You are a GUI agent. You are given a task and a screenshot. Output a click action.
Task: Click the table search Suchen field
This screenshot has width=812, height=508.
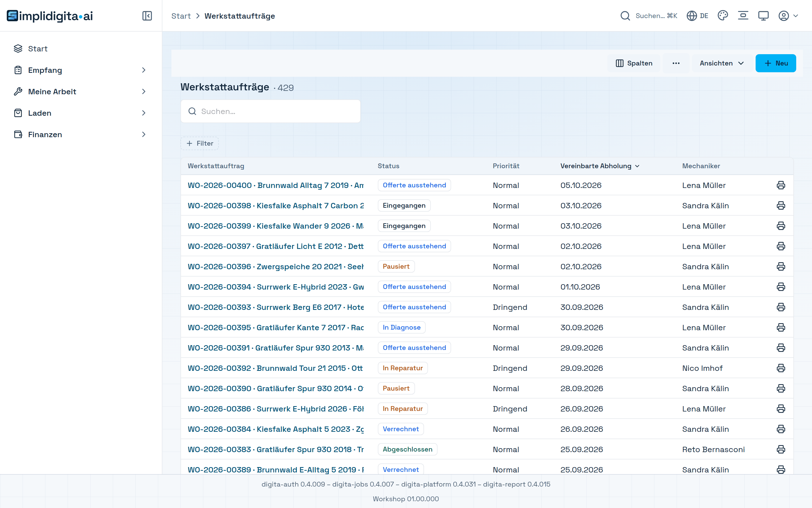[x=270, y=111]
